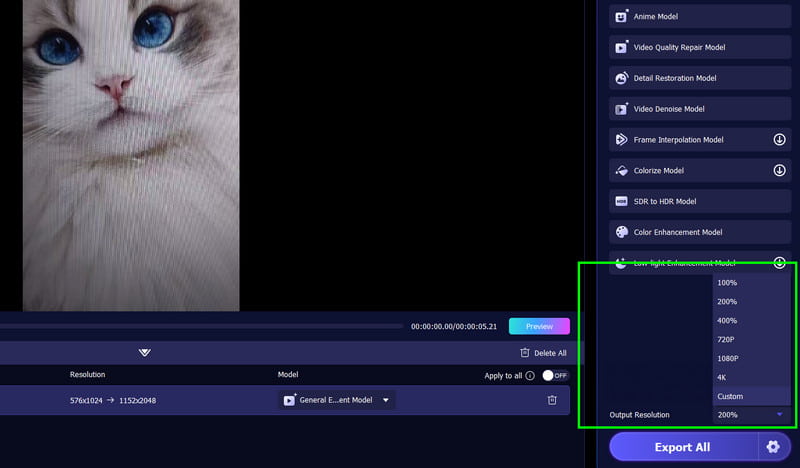
Task: Delete the video row with trash icon
Action: pyautogui.click(x=552, y=400)
